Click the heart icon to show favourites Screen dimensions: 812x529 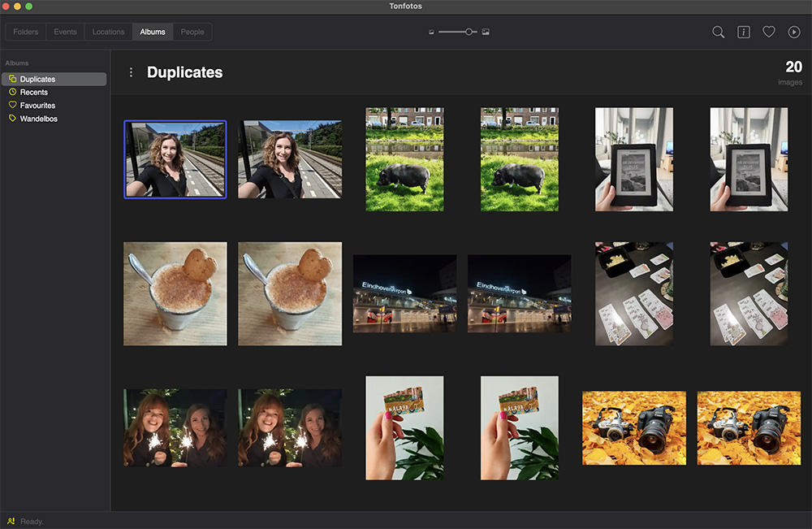pyautogui.click(x=769, y=32)
